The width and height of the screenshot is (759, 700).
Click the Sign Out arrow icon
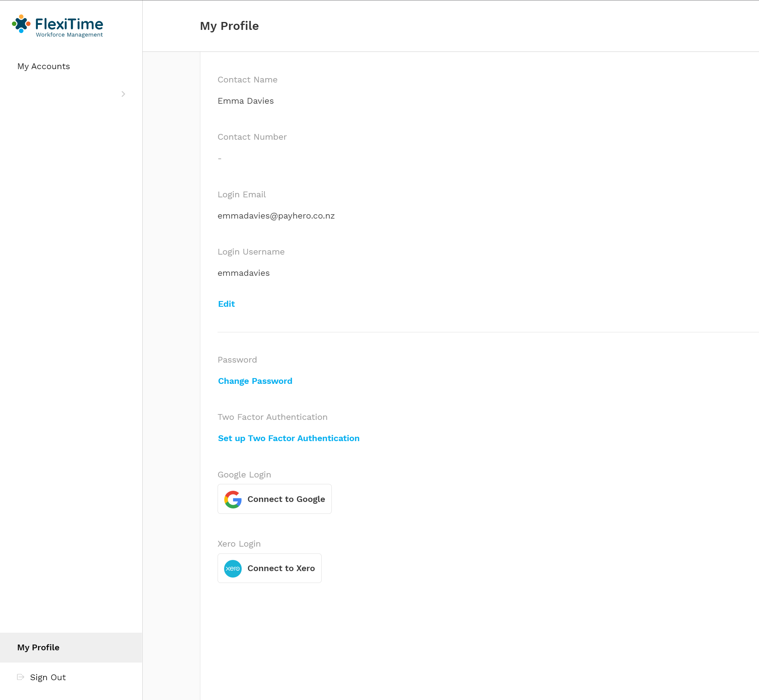point(21,677)
